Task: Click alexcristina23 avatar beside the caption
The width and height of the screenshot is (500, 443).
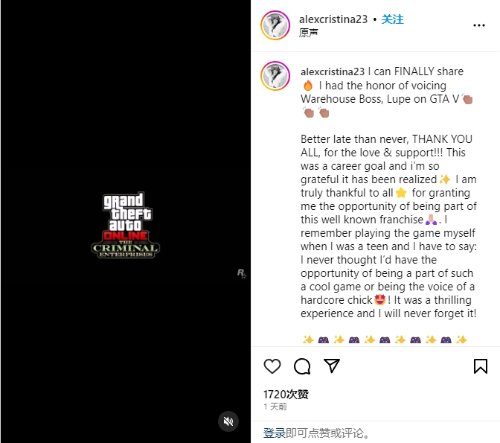Action: tap(275, 76)
